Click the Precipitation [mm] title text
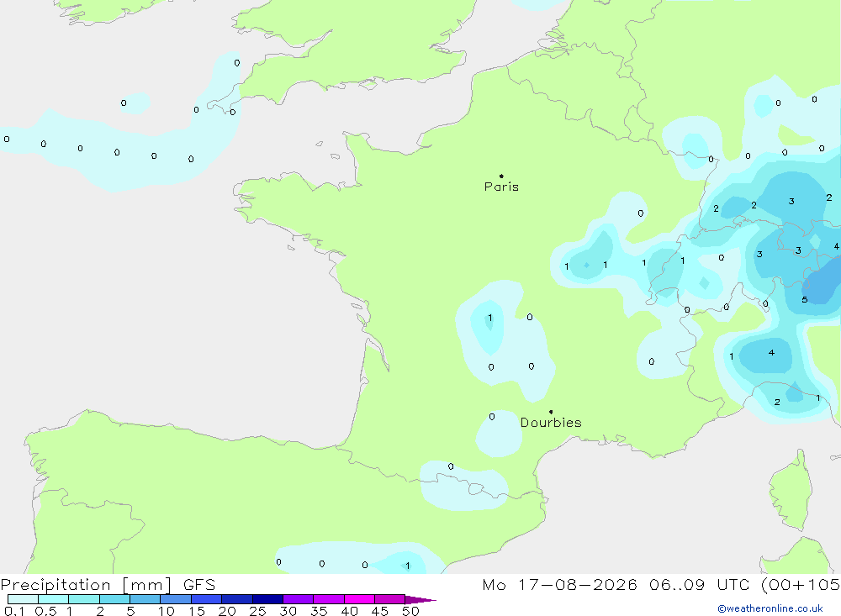 [x=86, y=585]
